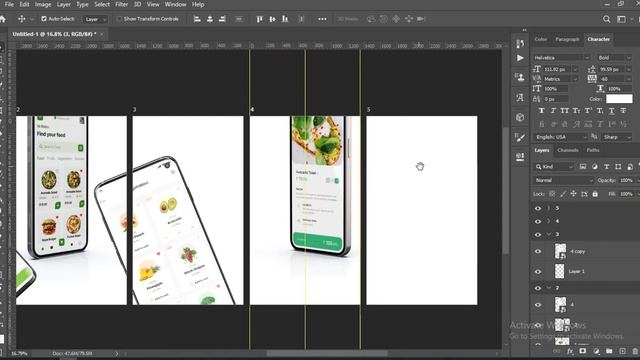Toggle the Auto-Select checkbox
The height and width of the screenshot is (360, 640).
coord(44,19)
